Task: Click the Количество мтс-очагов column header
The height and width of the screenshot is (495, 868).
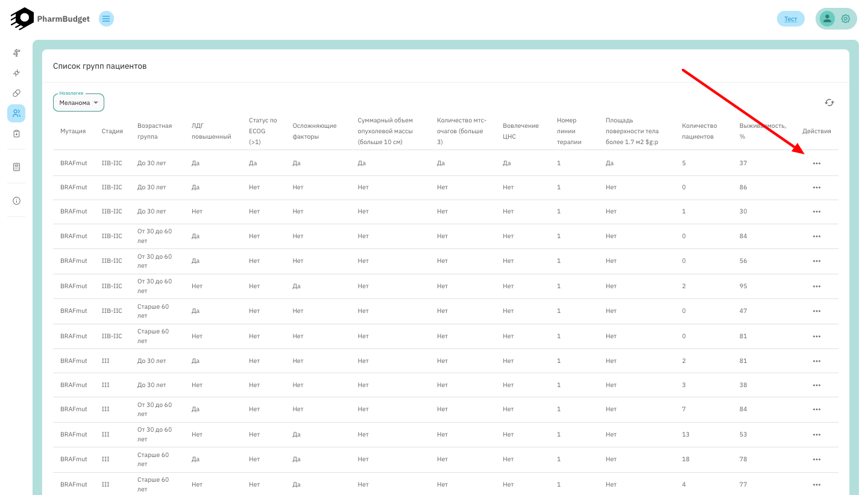Action: pyautogui.click(x=461, y=131)
